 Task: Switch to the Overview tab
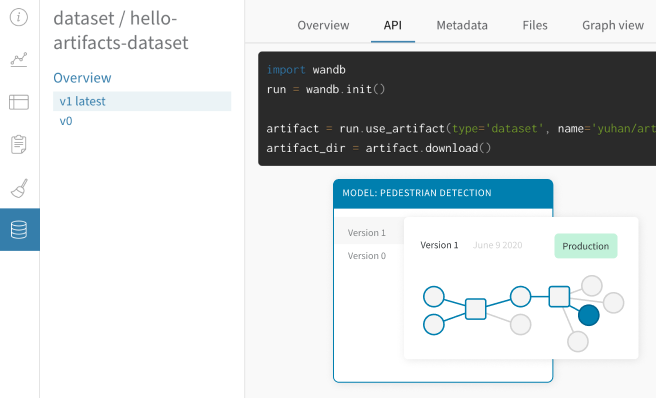323,26
